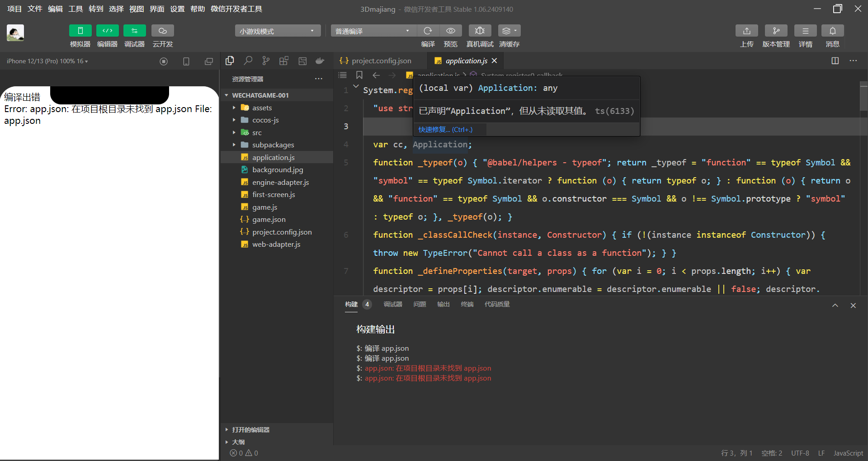
Task: Open the extensions icon in activity bar
Action: coord(284,61)
